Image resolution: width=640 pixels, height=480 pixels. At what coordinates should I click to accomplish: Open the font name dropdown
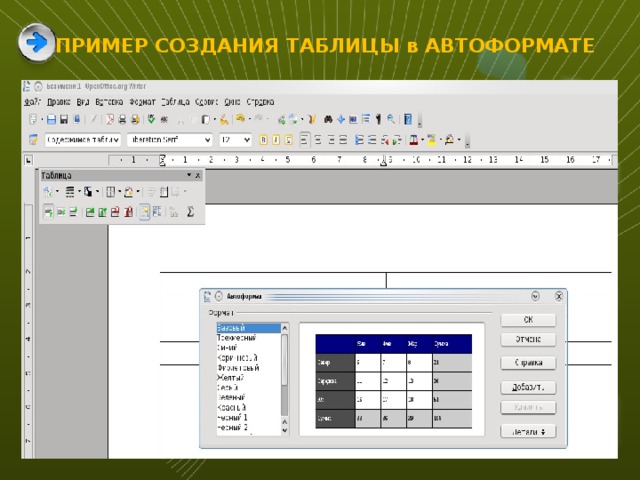click(170, 140)
